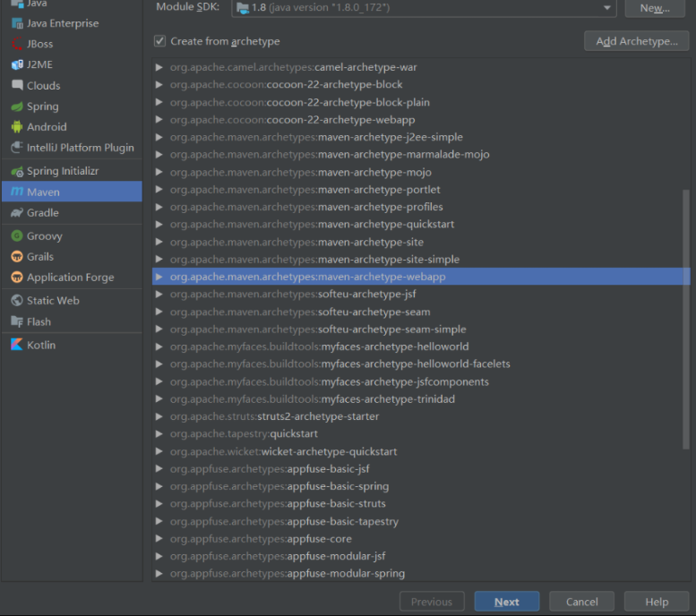Click the Java Enterprise icon in sidebar
The height and width of the screenshot is (616, 696).
coord(17,23)
